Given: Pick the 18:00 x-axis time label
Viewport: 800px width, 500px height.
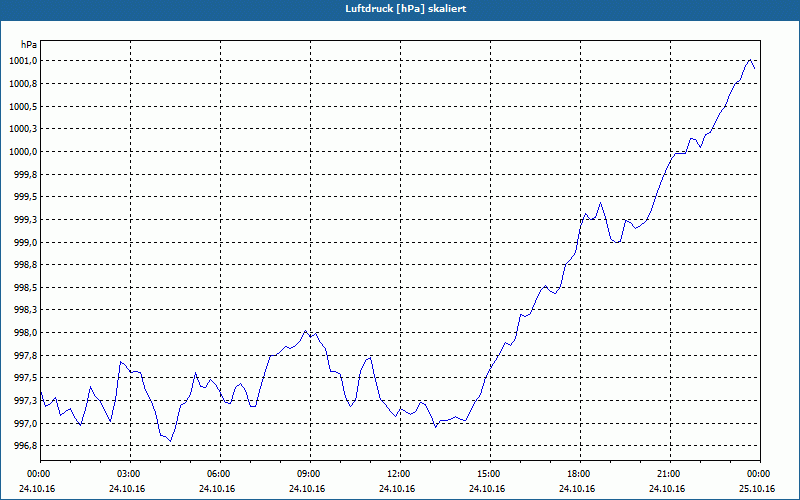Looking at the screenshot, I should [580, 474].
